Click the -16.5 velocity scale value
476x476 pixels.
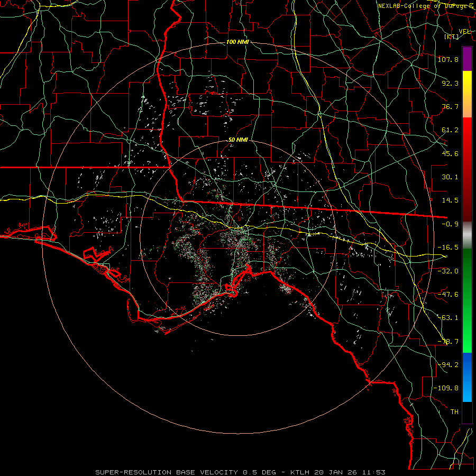click(448, 248)
